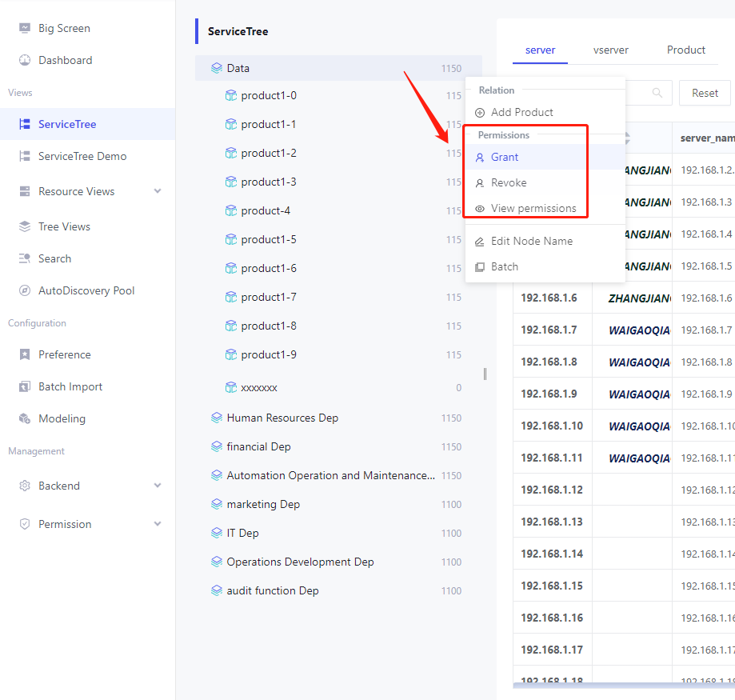
Task: Click the 192.168.1.12 table cell
Action: point(553,490)
